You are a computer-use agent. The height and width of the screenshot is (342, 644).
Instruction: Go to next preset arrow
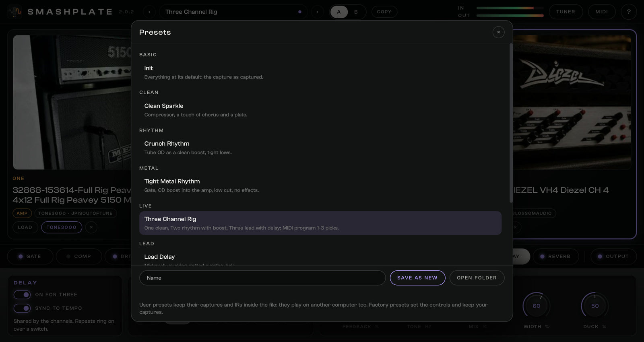[317, 12]
